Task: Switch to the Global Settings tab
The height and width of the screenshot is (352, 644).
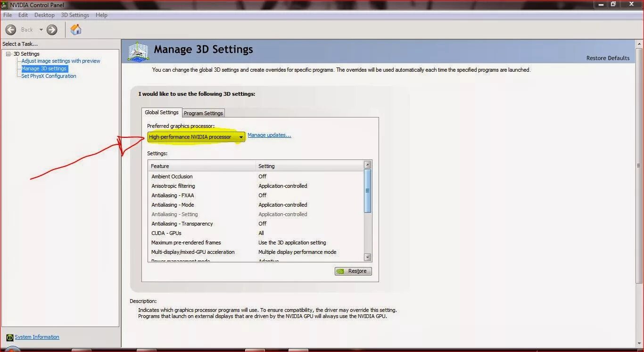Action: pos(162,112)
